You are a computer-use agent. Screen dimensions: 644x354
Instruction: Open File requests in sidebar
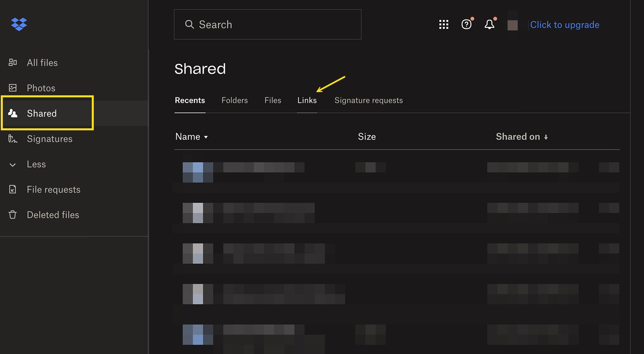(x=54, y=189)
